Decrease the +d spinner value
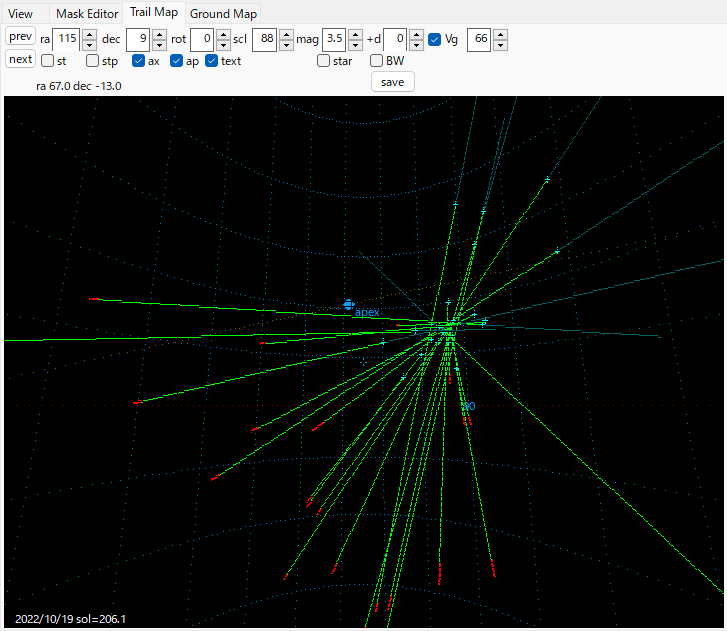Viewport: 727px width, 631px height. tap(416, 45)
